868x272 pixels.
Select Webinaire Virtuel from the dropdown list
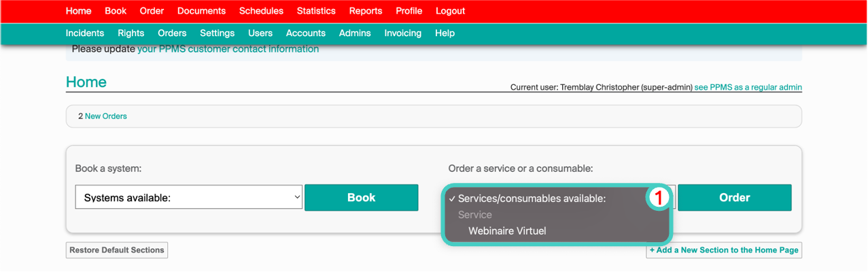click(507, 231)
